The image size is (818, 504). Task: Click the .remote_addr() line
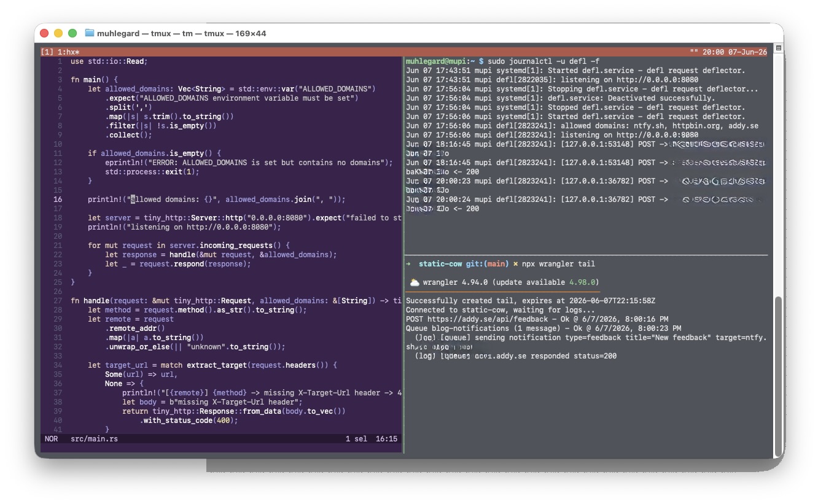point(135,328)
